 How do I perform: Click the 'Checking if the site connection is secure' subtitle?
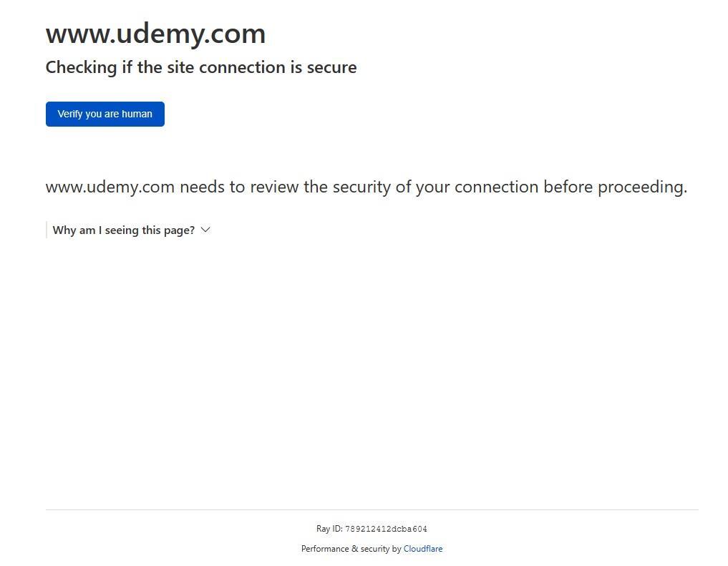point(201,67)
